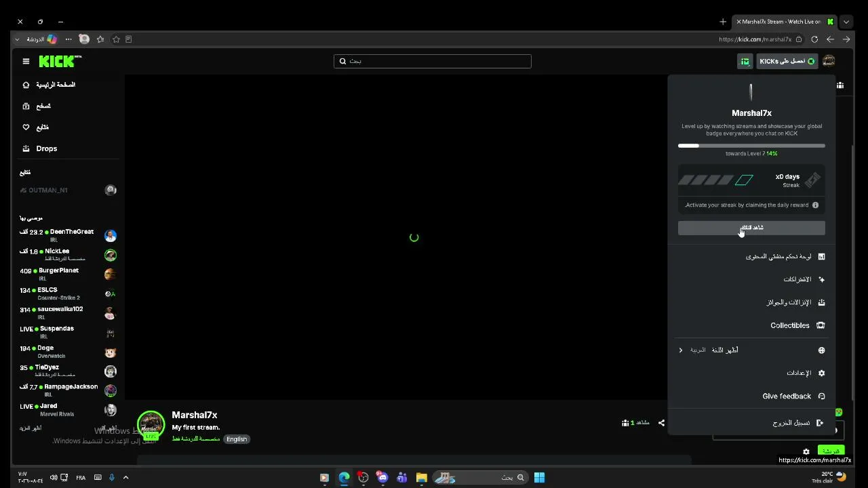This screenshot has height=488, width=868.
Task: Click the Windows Start button
Action: point(539,477)
